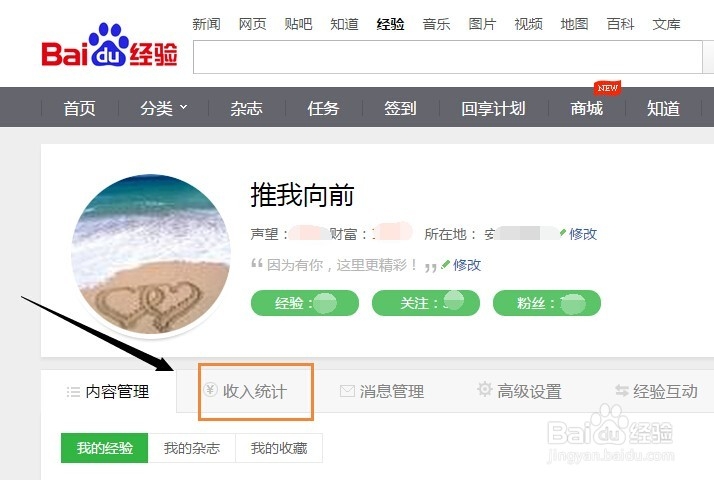This screenshot has height=480, width=714.
Task: Click the pencil icon next to signature 修改
Action: tap(445, 264)
